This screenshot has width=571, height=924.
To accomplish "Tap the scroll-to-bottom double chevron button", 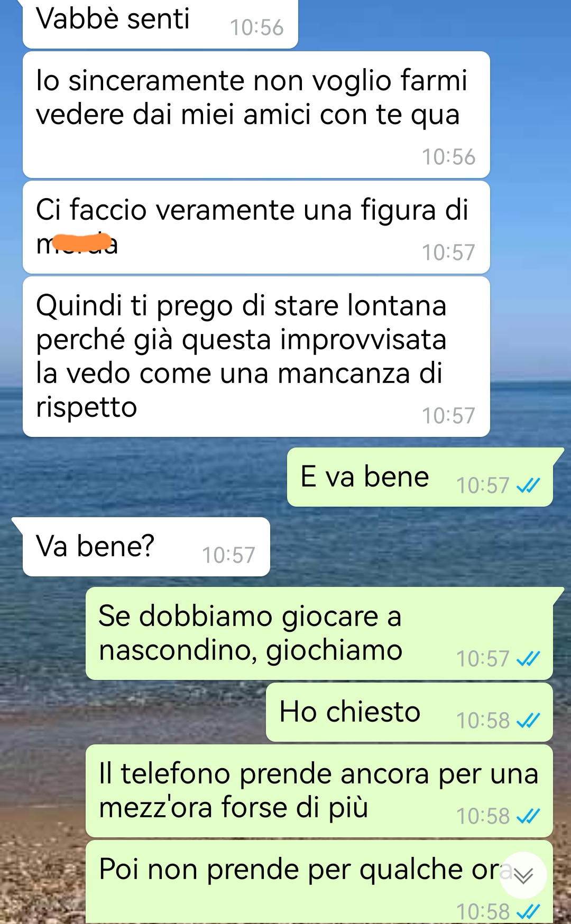I will click(523, 875).
